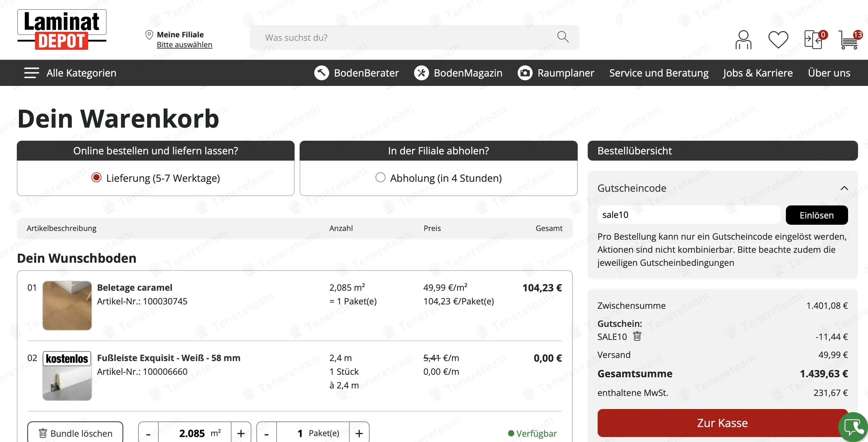This screenshot has width=868, height=442.
Task: Click the search magnifier icon
Action: point(563,37)
